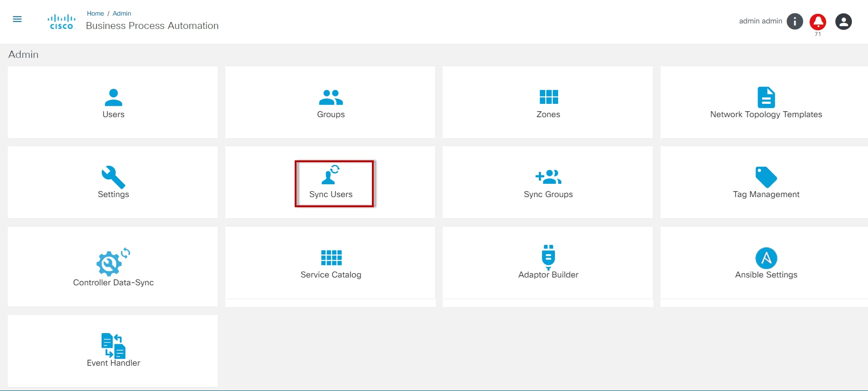The width and height of the screenshot is (868, 391).
Task: Open the Controller Data-Sync label
Action: click(x=114, y=283)
